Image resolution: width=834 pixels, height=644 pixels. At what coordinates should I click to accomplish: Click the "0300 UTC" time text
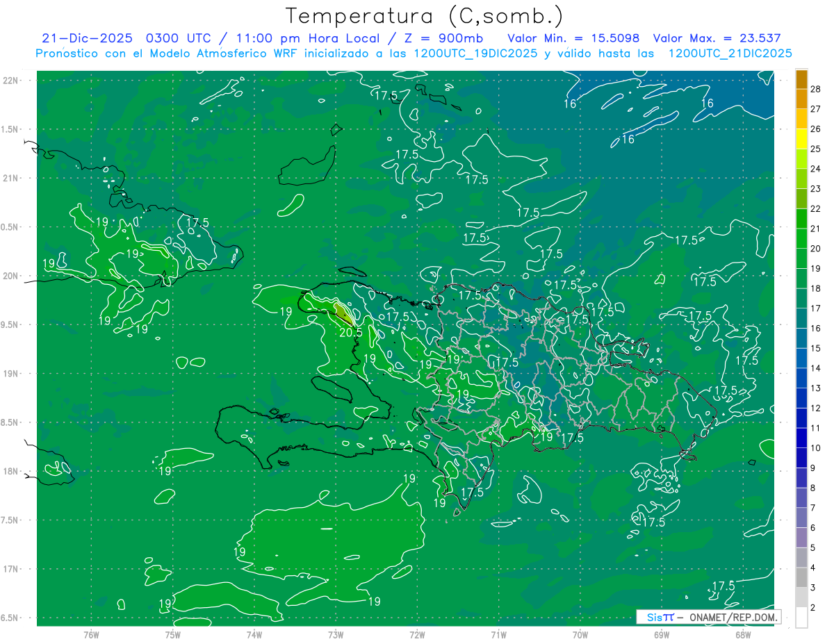179,38
